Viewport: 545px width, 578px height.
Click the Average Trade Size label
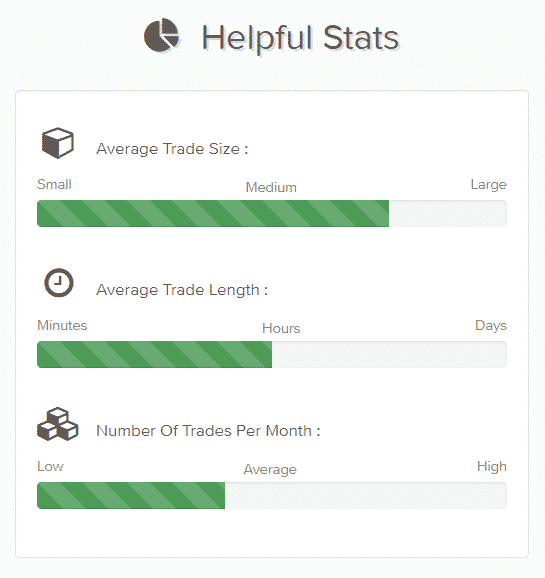(172, 149)
